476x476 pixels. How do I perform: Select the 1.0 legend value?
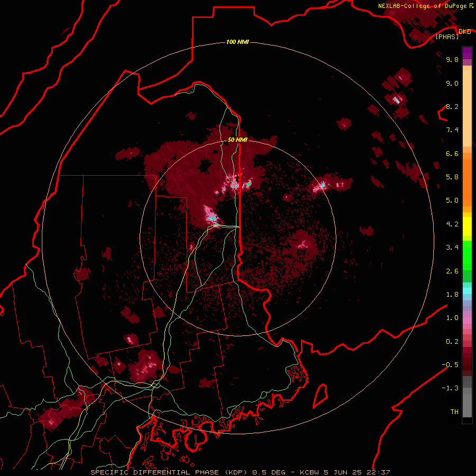[x=452, y=317]
